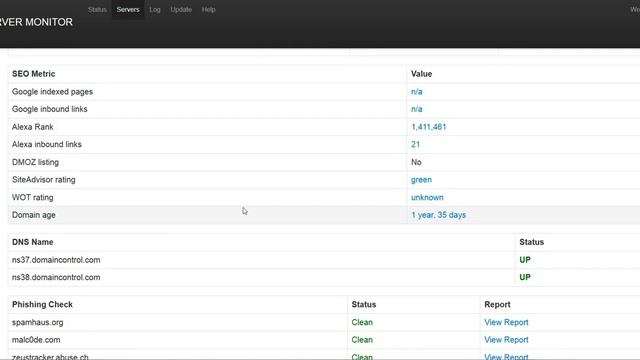Viewport: 640px width, 360px height.
Task: Open Google inbound links n/a value link
Action: point(416,109)
